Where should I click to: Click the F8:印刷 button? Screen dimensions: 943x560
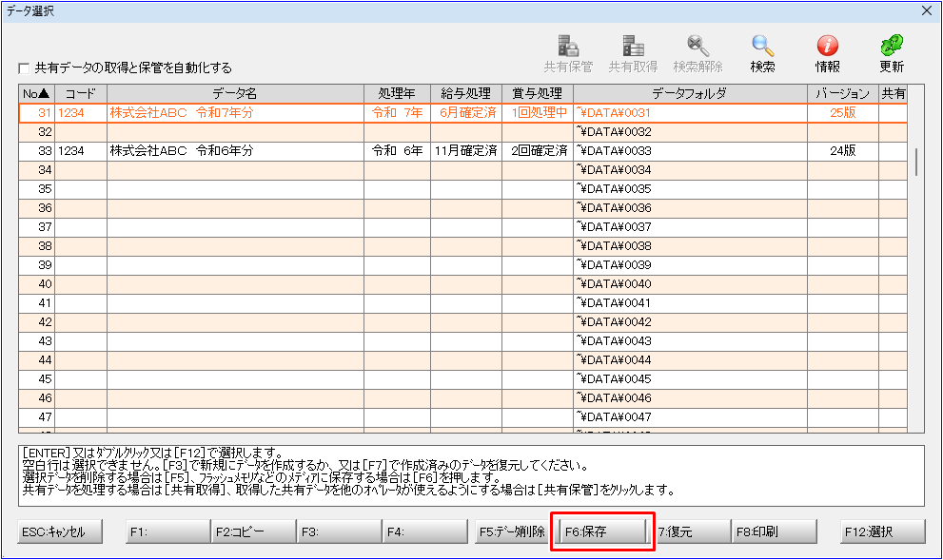773,532
